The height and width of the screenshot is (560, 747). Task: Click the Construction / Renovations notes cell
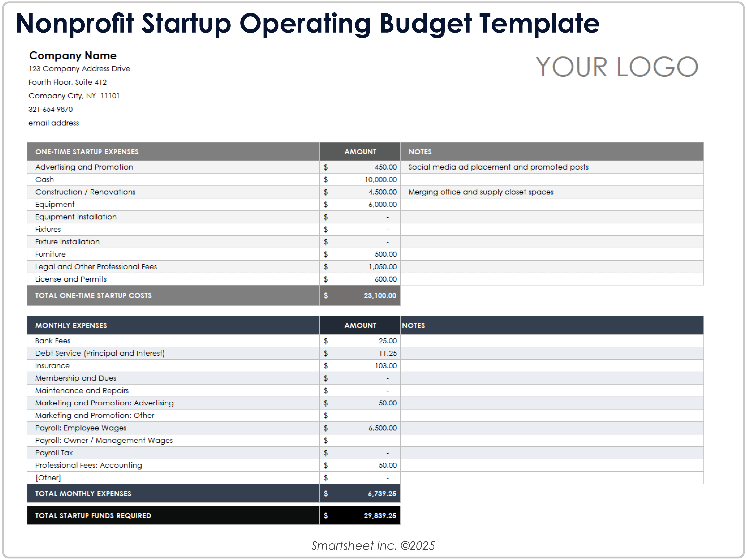[x=481, y=192]
